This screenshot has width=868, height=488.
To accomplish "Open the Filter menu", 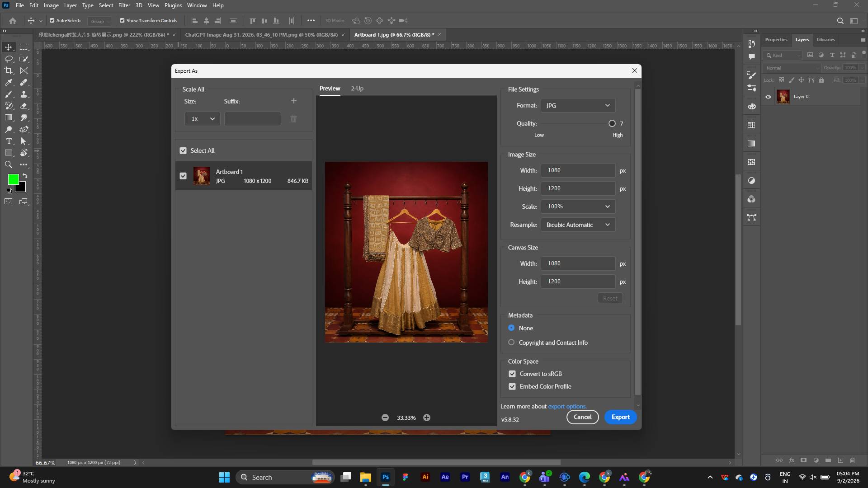I will 124,5.
